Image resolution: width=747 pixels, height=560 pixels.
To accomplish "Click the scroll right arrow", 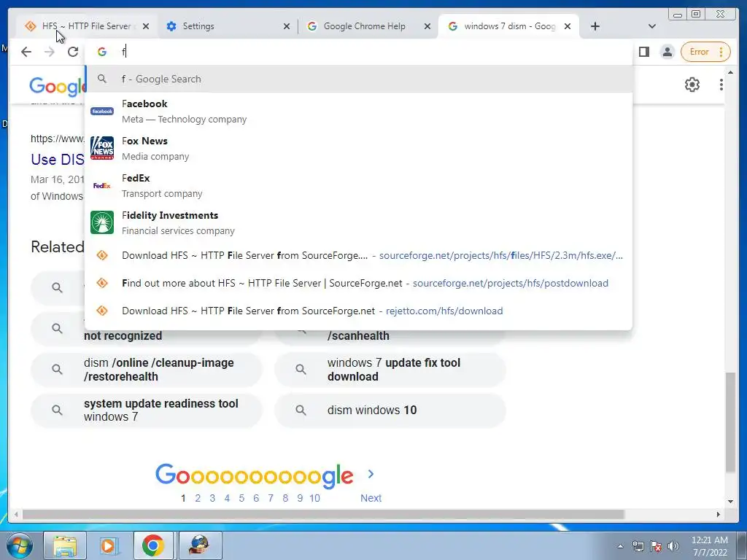I will click(x=719, y=514).
